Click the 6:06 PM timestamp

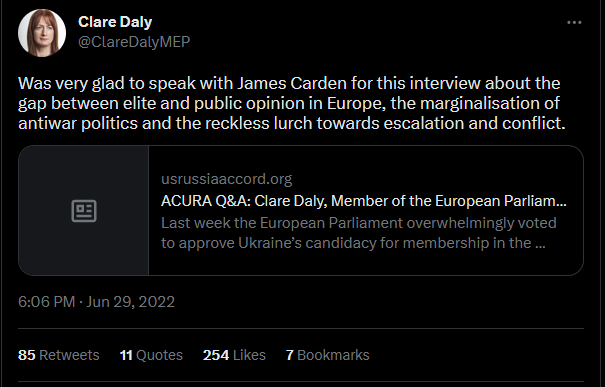point(46,302)
